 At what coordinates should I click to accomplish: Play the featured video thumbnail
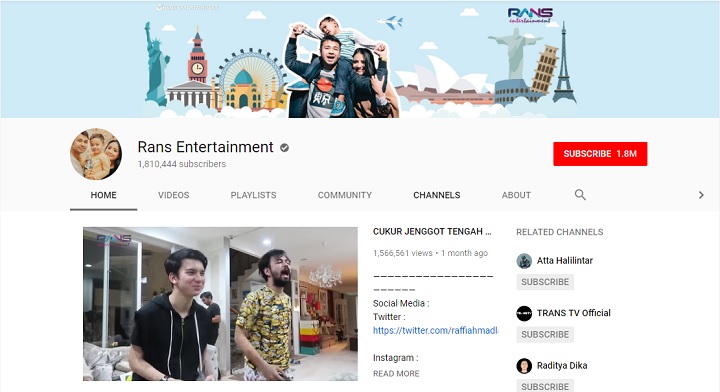(x=220, y=304)
